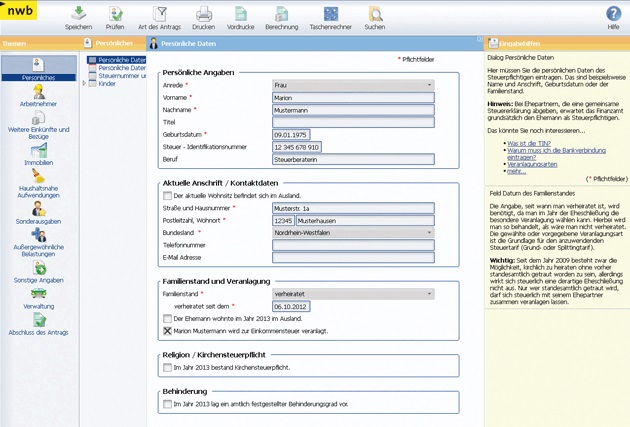The image size is (630, 427).
Task: Tick the Kirchensteuerpflicht 2013 checkbox
Action: (168, 368)
